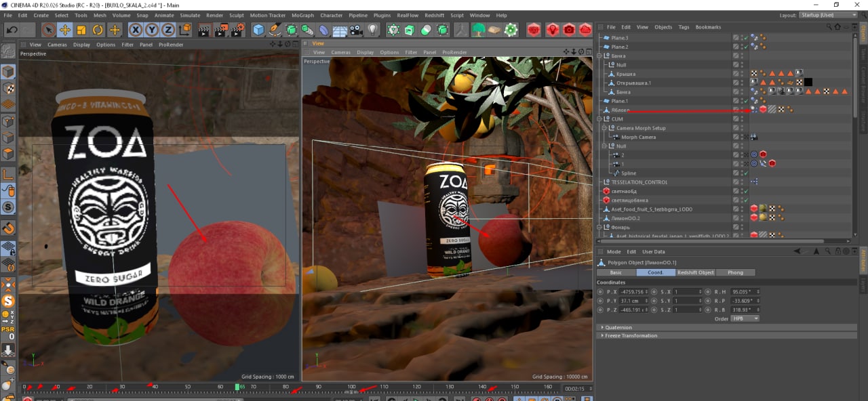Add a Light object bulb icon

[372, 30]
